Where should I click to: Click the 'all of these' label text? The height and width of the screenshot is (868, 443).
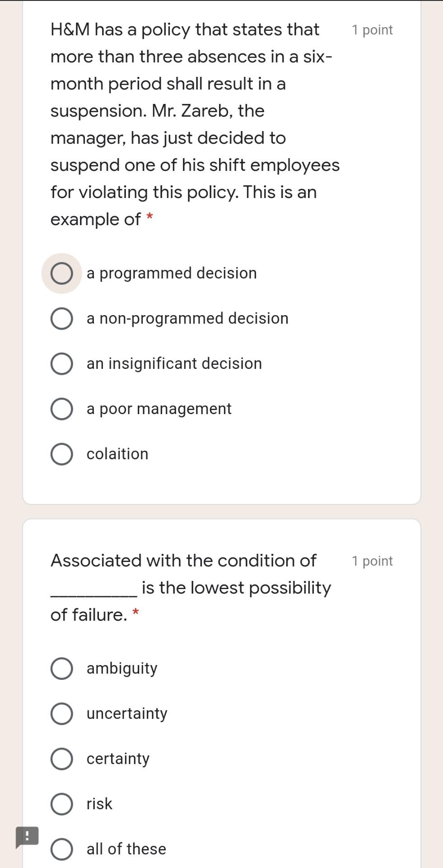pos(126,849)
